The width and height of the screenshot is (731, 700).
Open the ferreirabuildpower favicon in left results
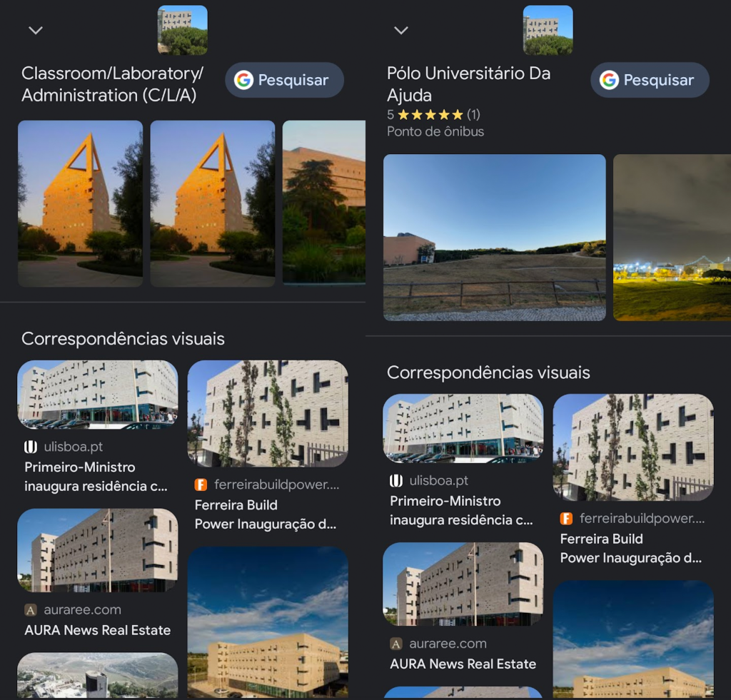[x=201, y=485]
